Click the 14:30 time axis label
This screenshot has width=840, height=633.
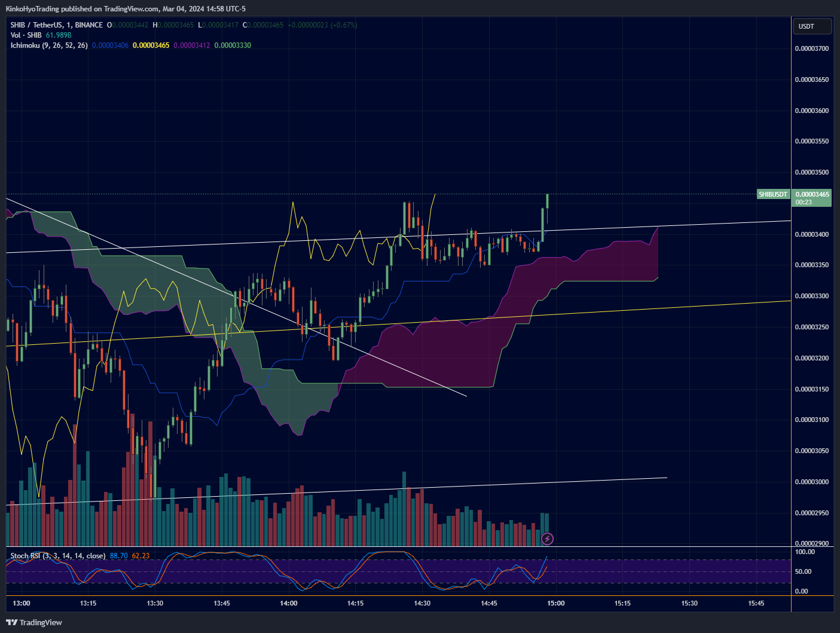click(x=422, y=603)
